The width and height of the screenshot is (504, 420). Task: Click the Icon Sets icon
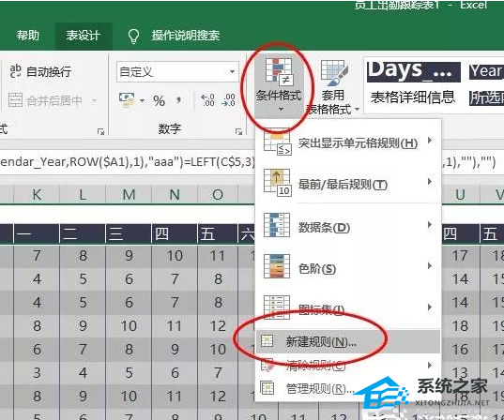277,307
